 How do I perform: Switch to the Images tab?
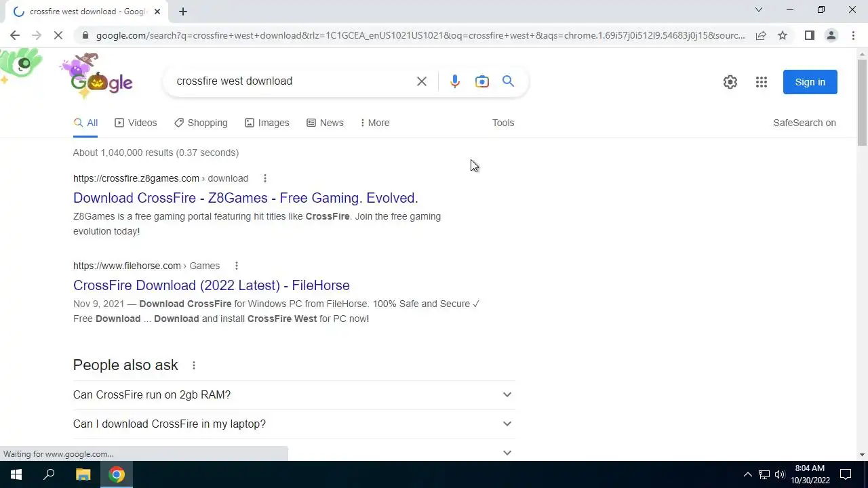coord(267,123)
